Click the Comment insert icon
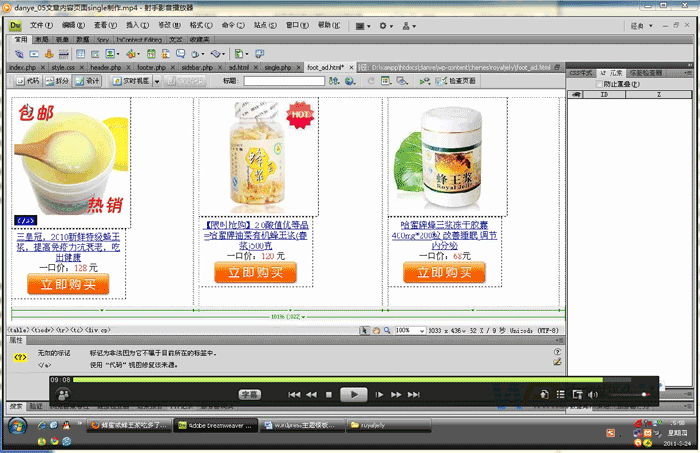This screenshot has height=453, width=700. (180, 54)
